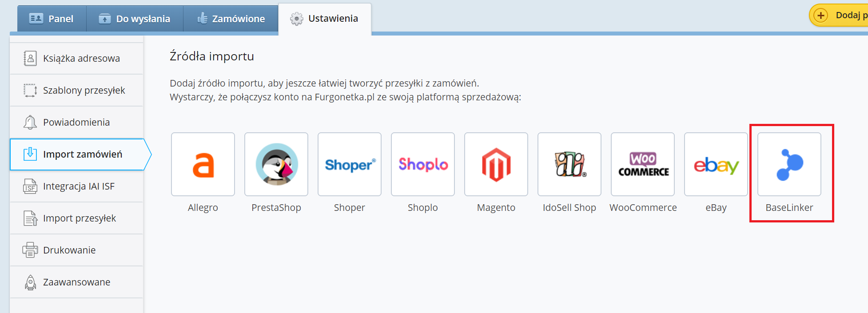
Task: Choose the PrestaShop puffin logo tile
Action: pyautogui.click(x=276, y=164)
